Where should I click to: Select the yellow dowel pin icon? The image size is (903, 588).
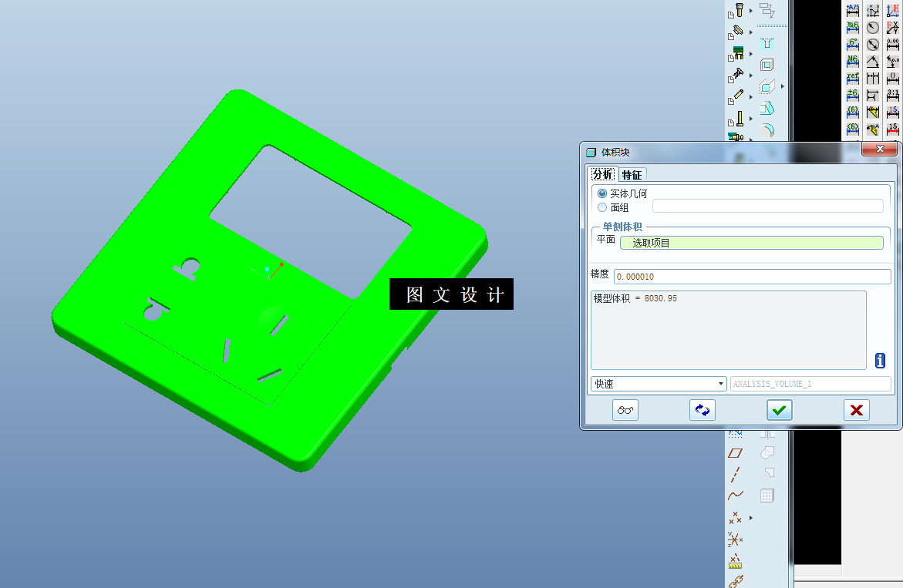[x=736, y=96]
